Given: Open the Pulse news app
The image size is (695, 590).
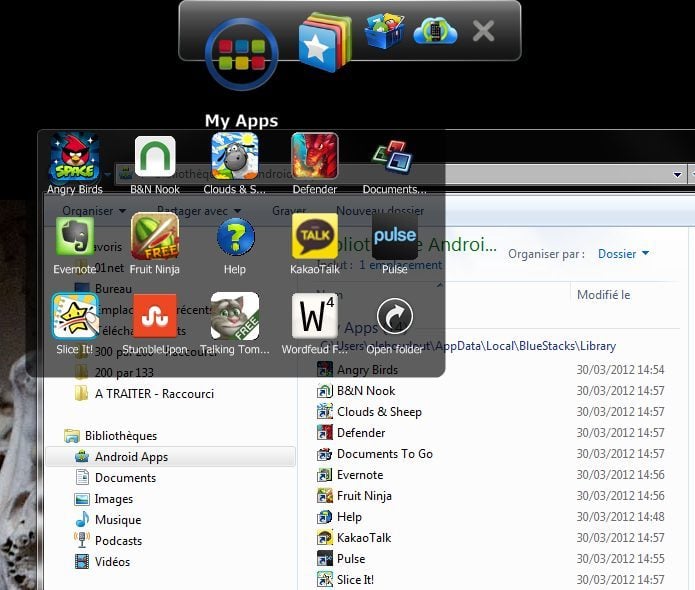Looking at the screenshot, I should pos(394,237).
